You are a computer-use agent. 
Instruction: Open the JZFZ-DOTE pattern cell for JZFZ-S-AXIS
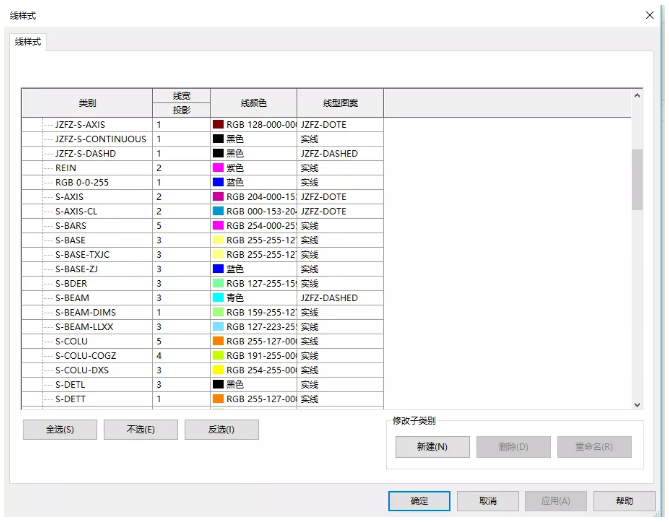tap(340, 125)
